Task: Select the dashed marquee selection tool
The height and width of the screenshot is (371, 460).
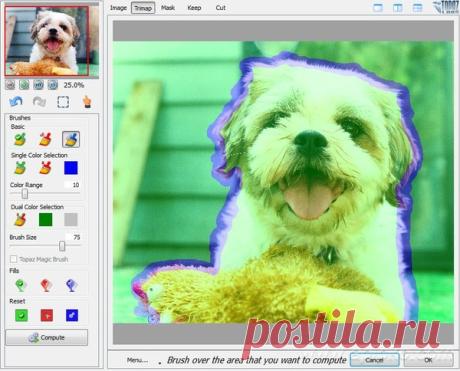Action: [63, 102]
